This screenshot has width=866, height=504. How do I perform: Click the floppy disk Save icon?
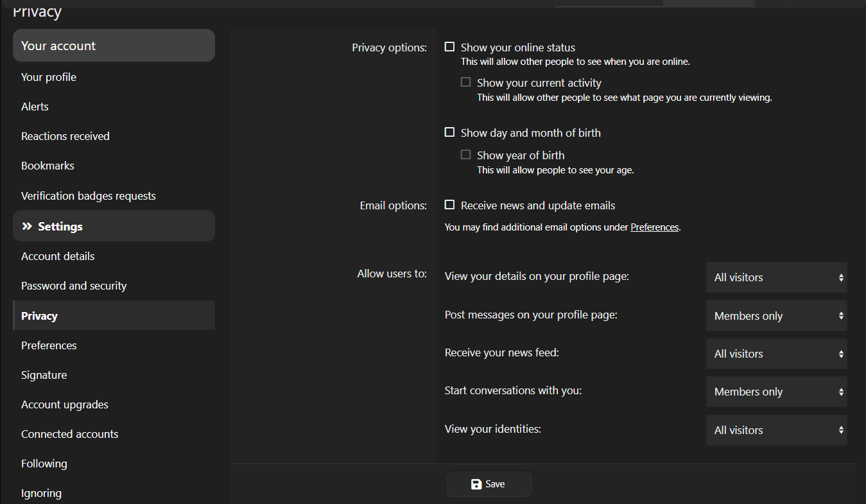(476, 484)
